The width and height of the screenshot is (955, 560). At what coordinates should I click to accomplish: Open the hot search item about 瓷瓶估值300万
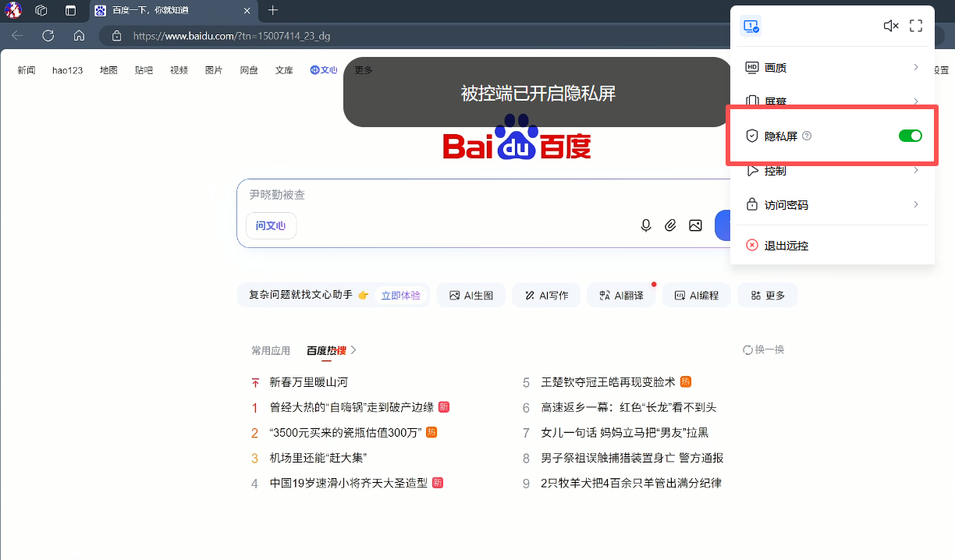pyautogui.click(x=344, y=432)
